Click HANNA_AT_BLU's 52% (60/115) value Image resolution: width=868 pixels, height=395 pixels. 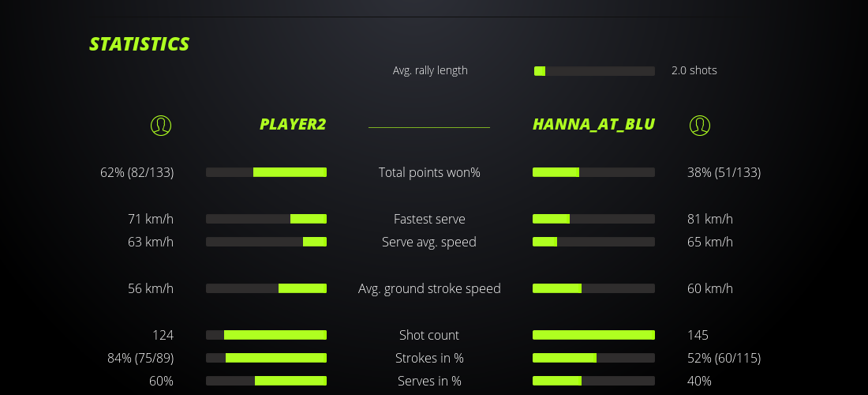pyautogui.click(x=724, y=358)
